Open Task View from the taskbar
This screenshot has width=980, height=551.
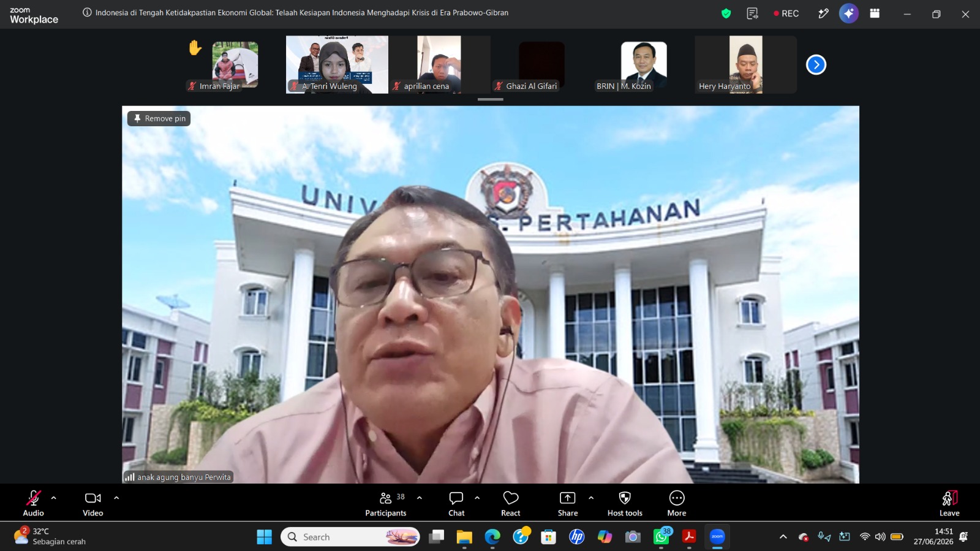click(436, 537)
